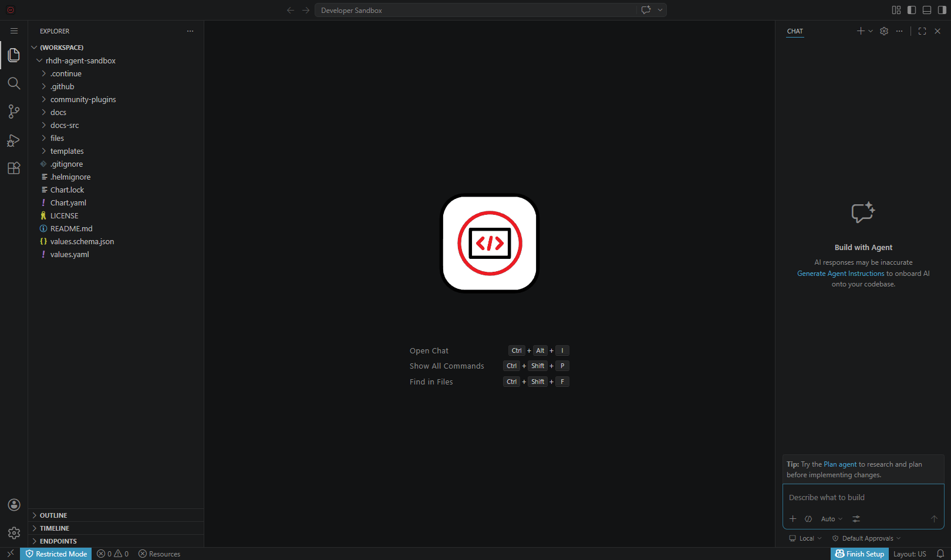951x560 pixels.
Task: Open the hamburger application menu
Action: (14, 31)
